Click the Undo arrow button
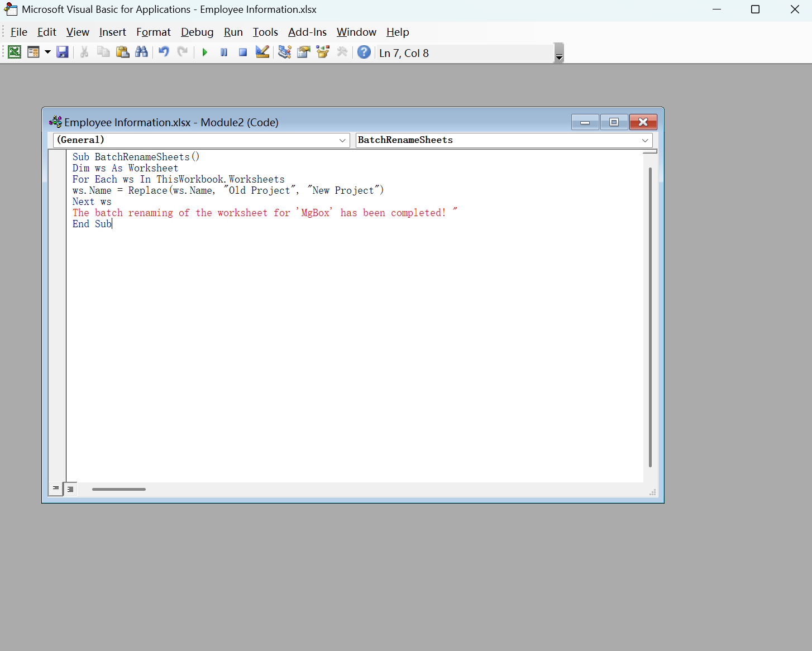The image size is (812, 651). (x=164, y=52)
